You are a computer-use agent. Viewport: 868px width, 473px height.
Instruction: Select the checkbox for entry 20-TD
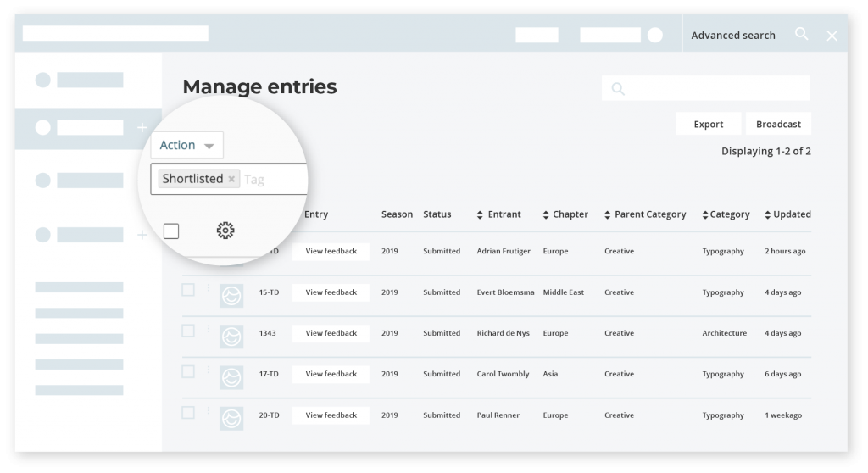(x=188, y=413)
